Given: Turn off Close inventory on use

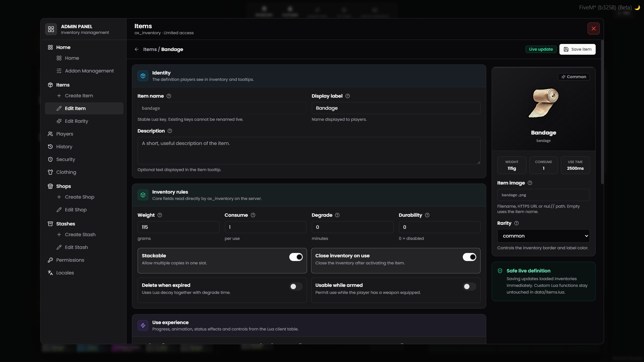Looking at the screenshot, I should coord(469,257).
